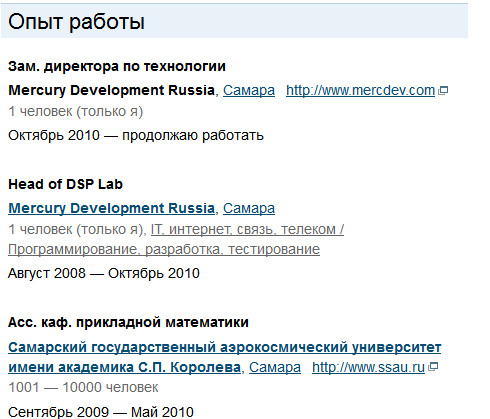
Task: Click external-link icon beside mercdev.com URL
Action: (443, 90)
